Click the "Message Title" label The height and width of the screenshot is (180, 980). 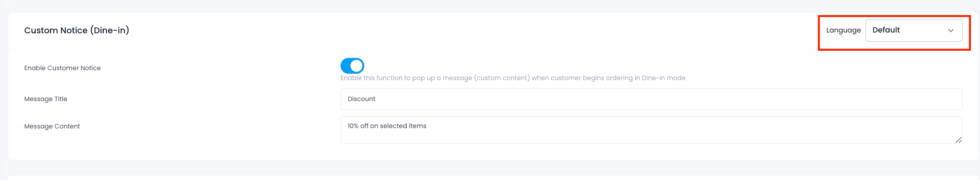(46, 99)
